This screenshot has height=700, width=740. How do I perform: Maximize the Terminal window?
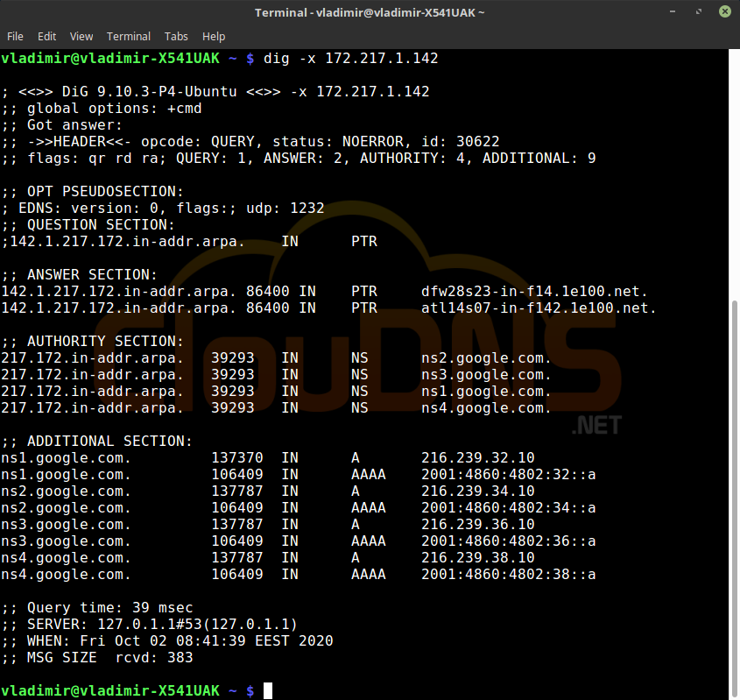(x=699, y=11)
